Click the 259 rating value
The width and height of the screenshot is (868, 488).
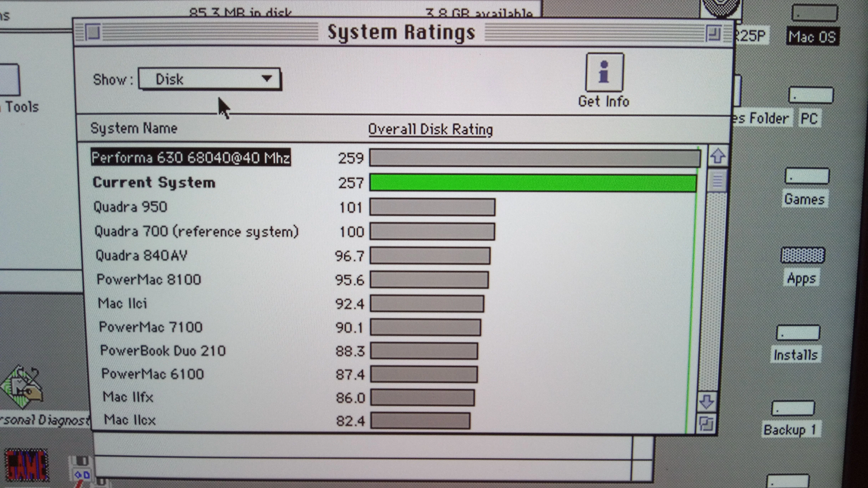(x=351, y=158)
